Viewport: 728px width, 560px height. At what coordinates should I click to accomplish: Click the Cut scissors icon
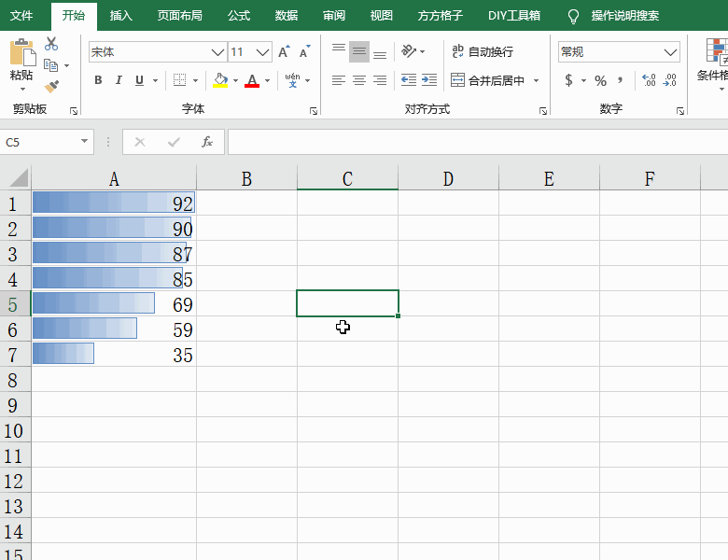point(51,44)
